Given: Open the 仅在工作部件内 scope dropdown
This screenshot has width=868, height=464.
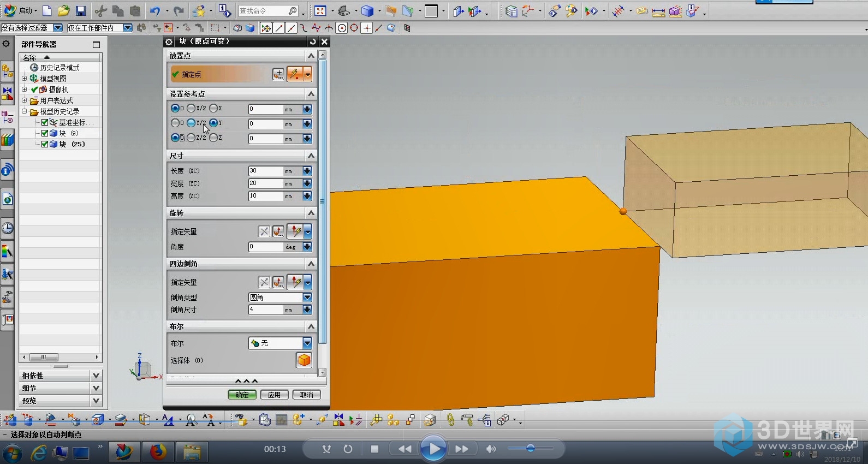Looking at the screenshot, I should (x=128, y=28).
